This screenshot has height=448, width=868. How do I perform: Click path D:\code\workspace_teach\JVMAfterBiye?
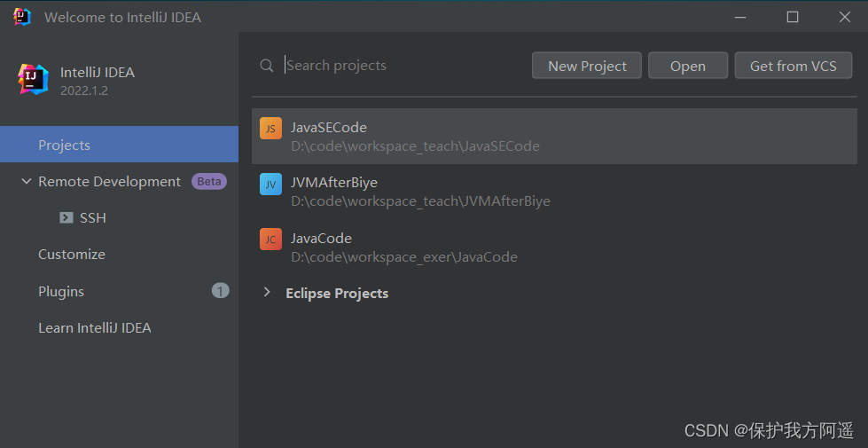click(x=421, y=201)
